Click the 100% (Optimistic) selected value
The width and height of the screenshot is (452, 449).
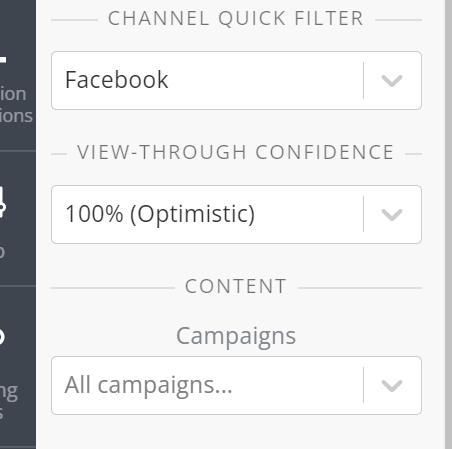160,214
